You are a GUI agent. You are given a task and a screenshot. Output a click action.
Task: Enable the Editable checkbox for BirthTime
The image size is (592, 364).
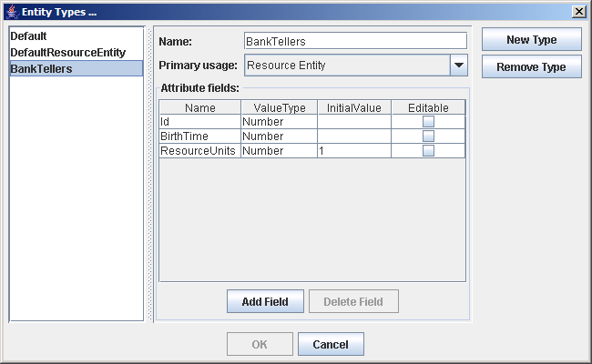click(428, 136)
